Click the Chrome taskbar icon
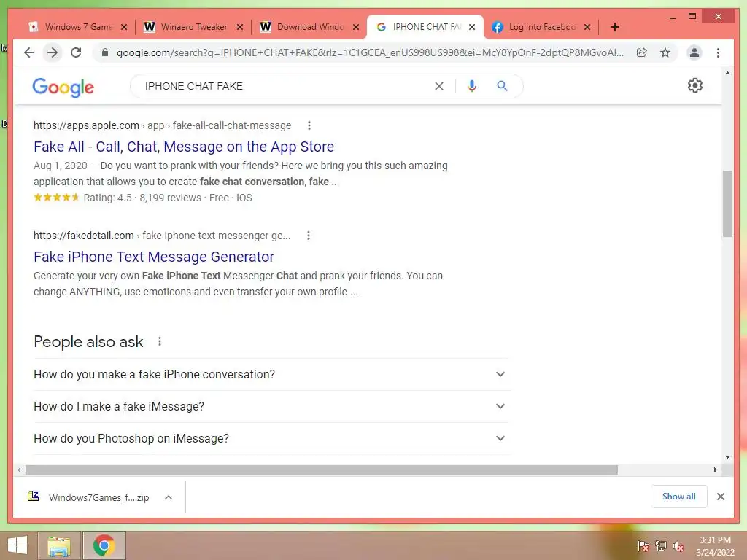 [104, 545]
